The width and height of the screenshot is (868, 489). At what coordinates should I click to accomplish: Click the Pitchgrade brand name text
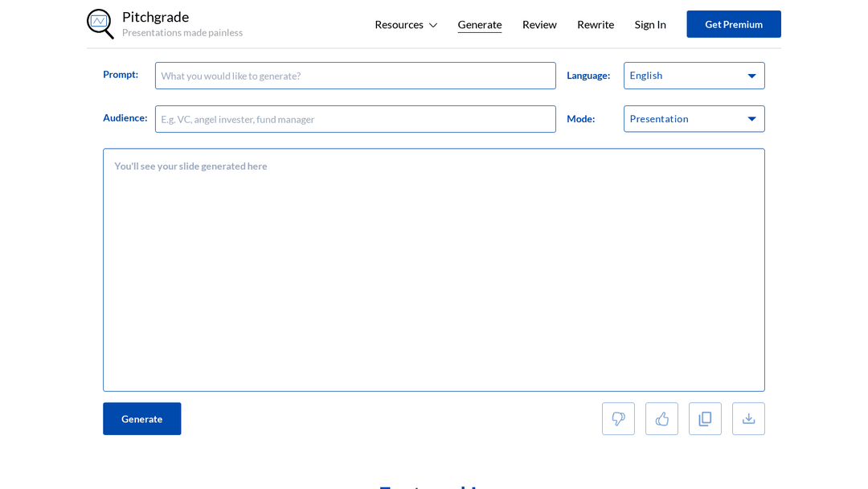pyautogui.click(x=155, y=17)
